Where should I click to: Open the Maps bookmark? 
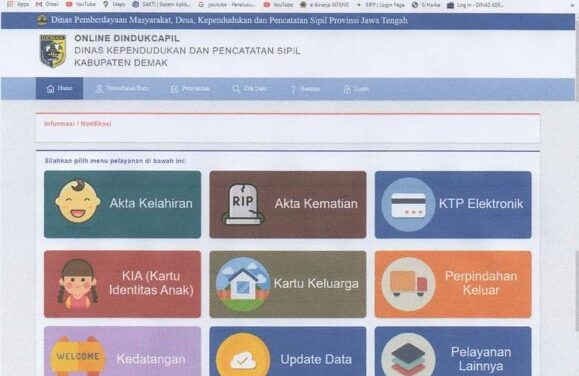(114, 4)
